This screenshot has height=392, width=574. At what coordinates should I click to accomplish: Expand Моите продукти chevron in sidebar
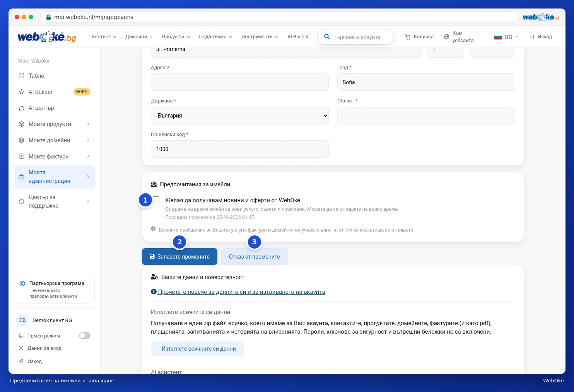click(88, 124)
